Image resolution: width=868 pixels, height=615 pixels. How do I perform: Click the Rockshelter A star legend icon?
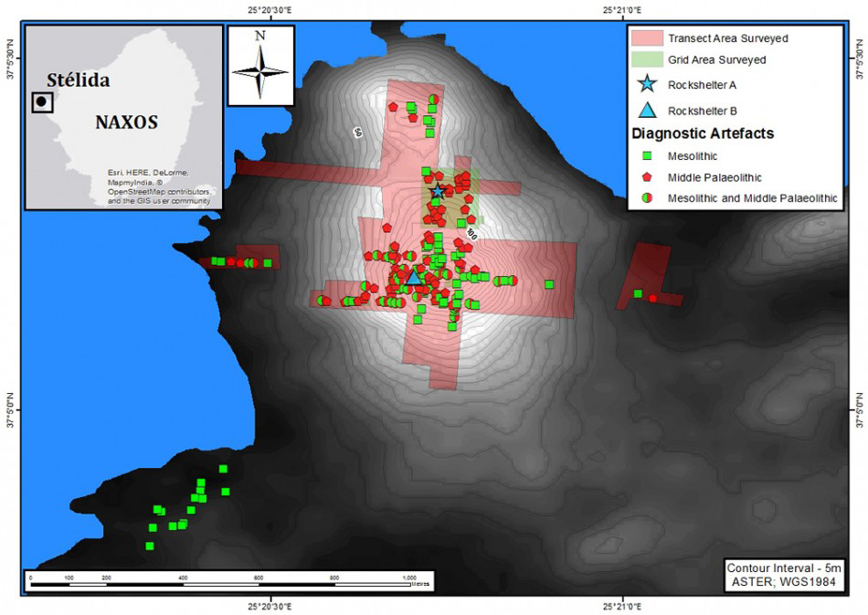pos(647,84)
